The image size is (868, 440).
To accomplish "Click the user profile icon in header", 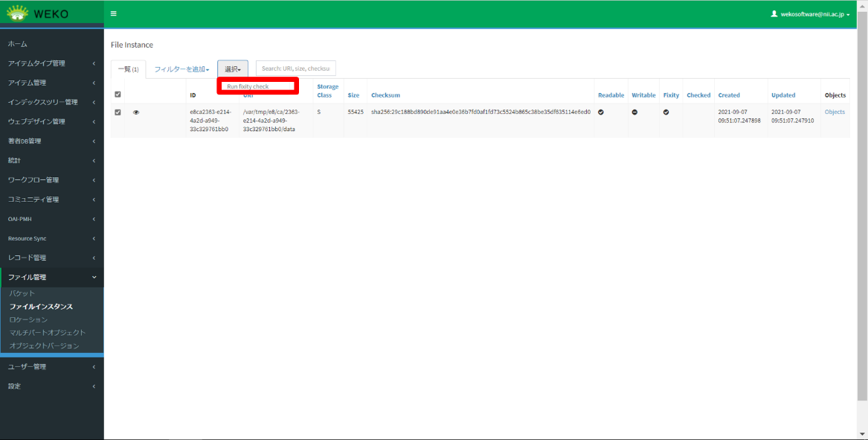I will 774,13.
